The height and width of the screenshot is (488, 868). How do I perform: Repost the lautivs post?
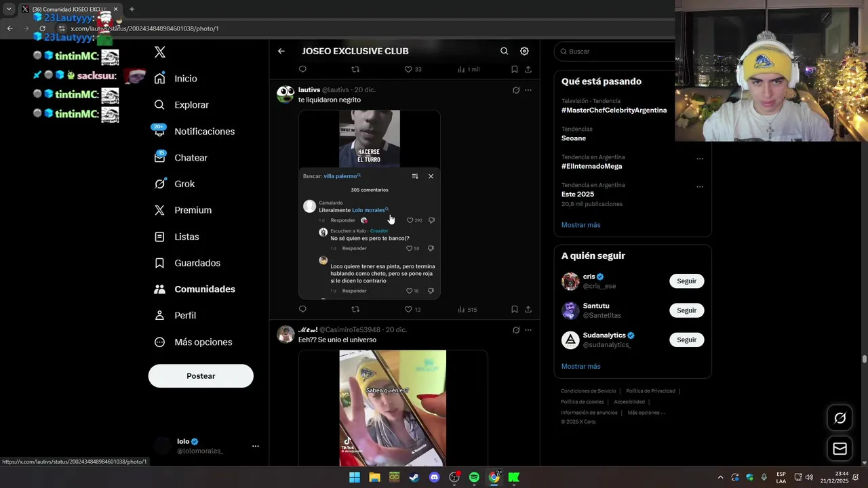coord(355,309)
